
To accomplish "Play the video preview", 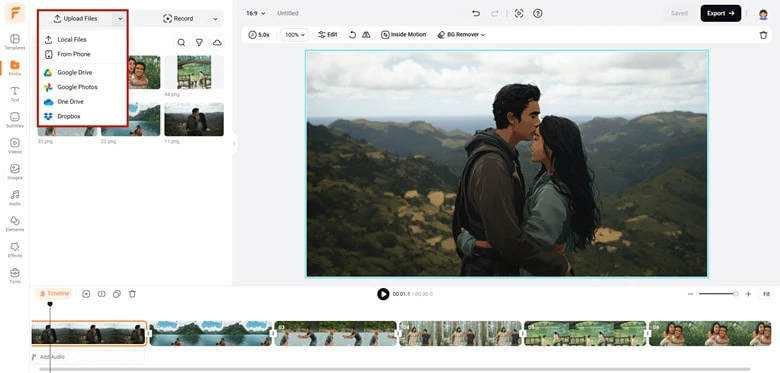I will tap(383, 294).
